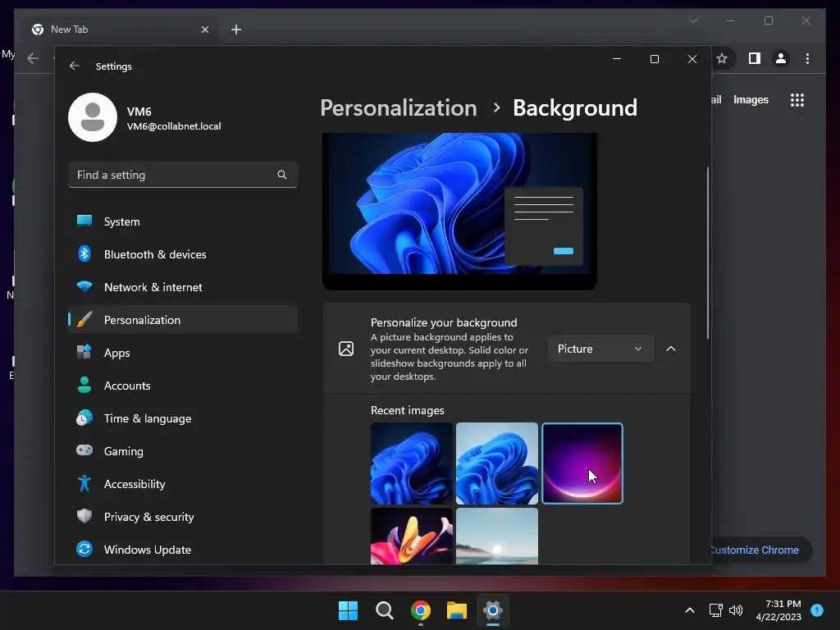The height and width of the screenshot is (630, 840).
Task: Go to Privacy & security settings
Action: point(183,517)
